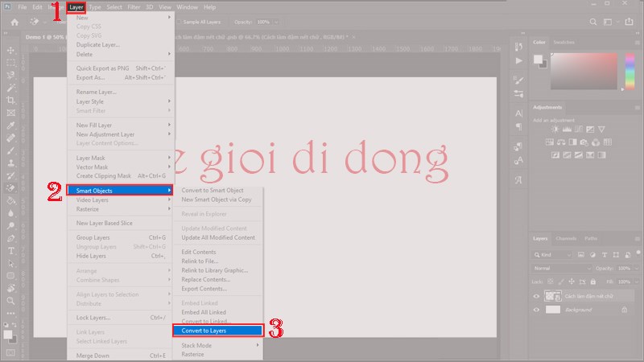Toggle filter for type layers
644x362 pixels.
605,255
